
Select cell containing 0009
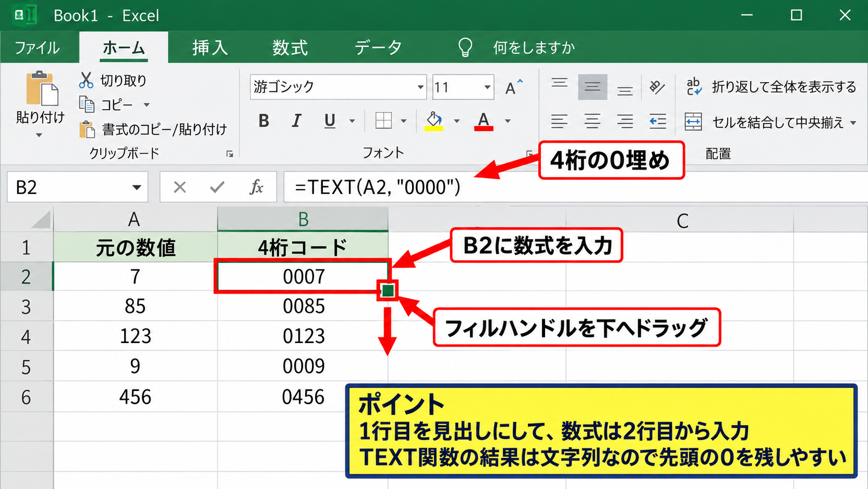(x=303, y=366)
